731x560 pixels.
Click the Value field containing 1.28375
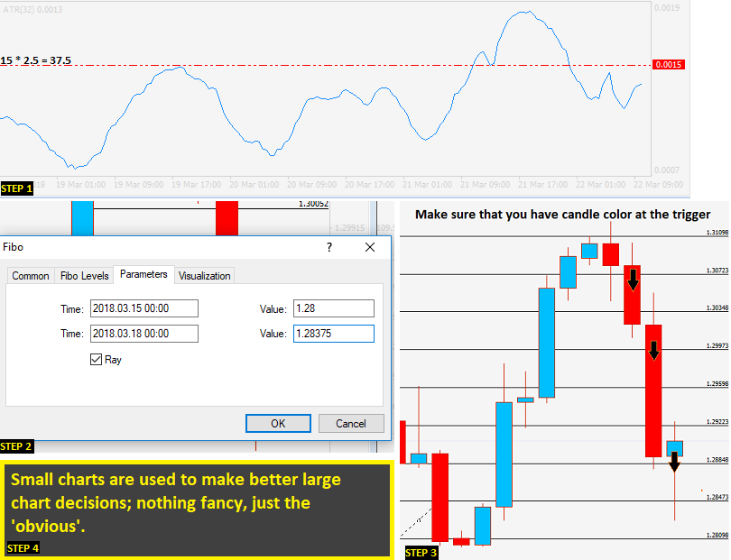pyautogui.click(x=334, y=334)
